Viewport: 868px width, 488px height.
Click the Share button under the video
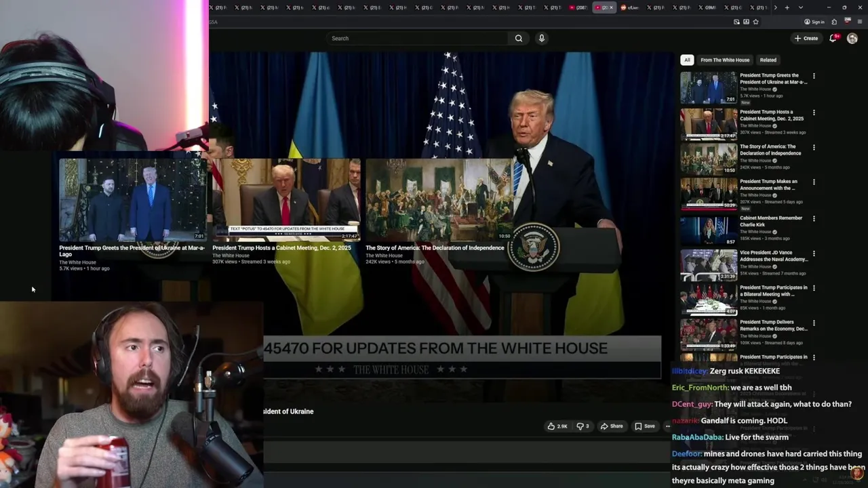click(x=612, y=426)
